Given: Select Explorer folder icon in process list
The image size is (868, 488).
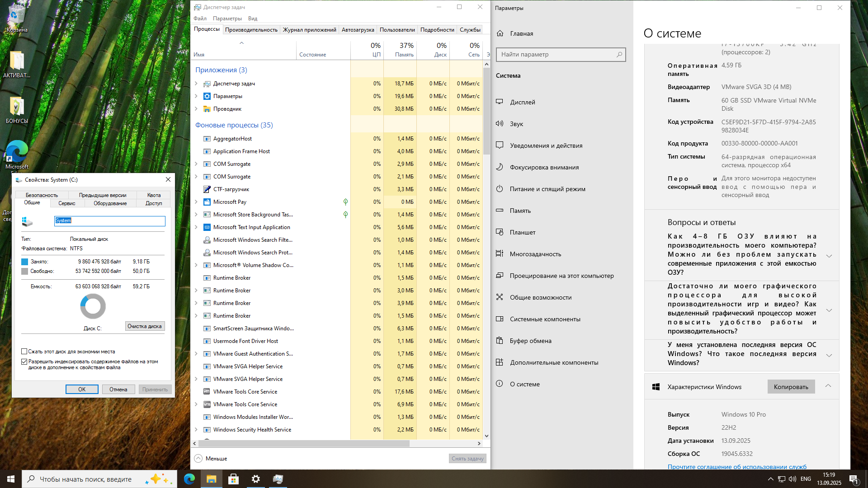Looking at the screenshot, I should pos(207,109).
